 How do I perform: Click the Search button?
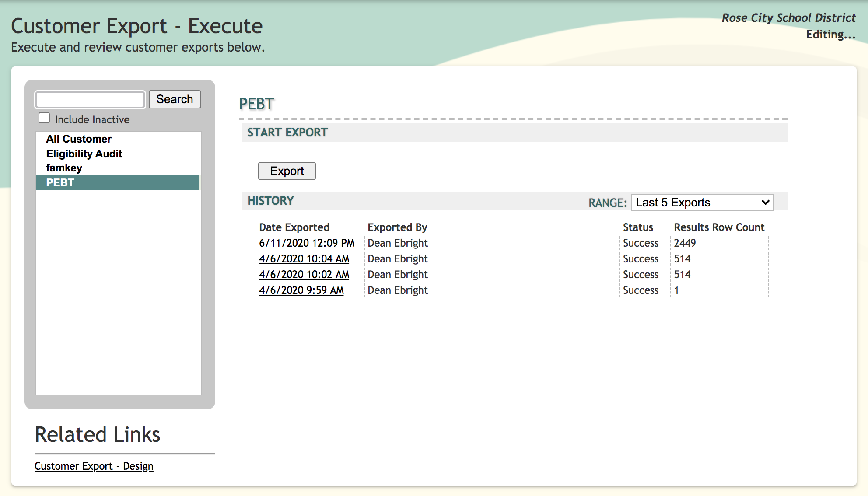click(175, 99)
